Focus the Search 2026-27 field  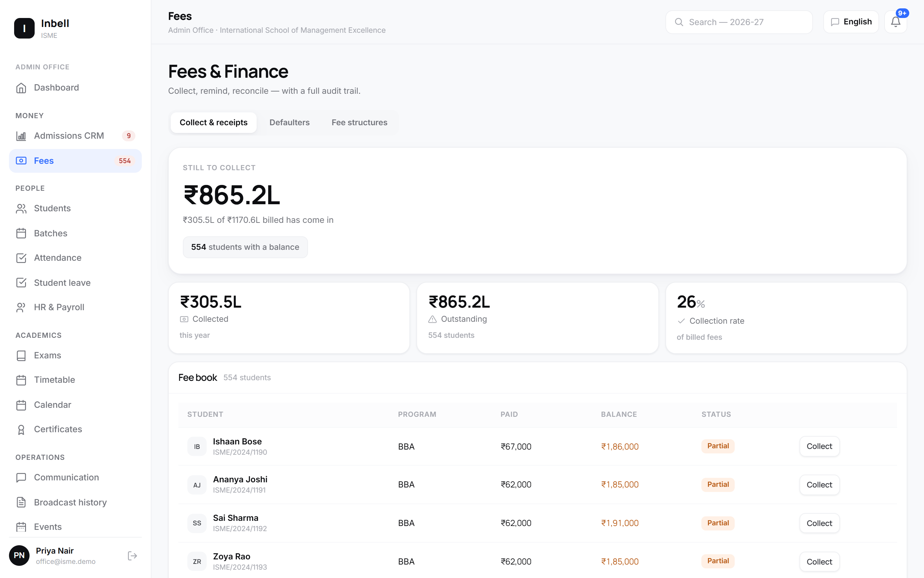pos(739,22)
